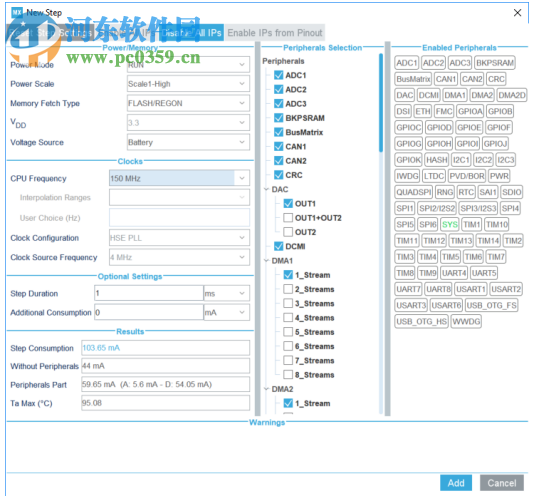Close the New Step dialog
Image resolution: width=535 pixels, height=500 pixels.
pos(517,13)
